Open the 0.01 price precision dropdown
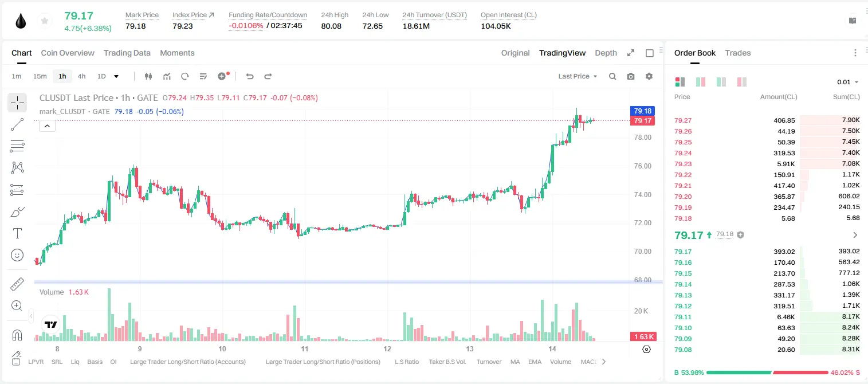Image resolution: width=868 pixels, height=384 pixels. [x=848, y=83]
